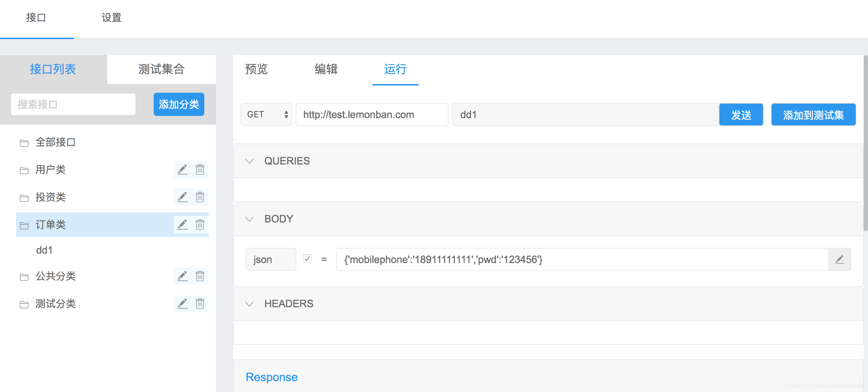Switch to the 设置 top tab
Viewport: 868px width, 392px height.
click(x=112, y=18)
